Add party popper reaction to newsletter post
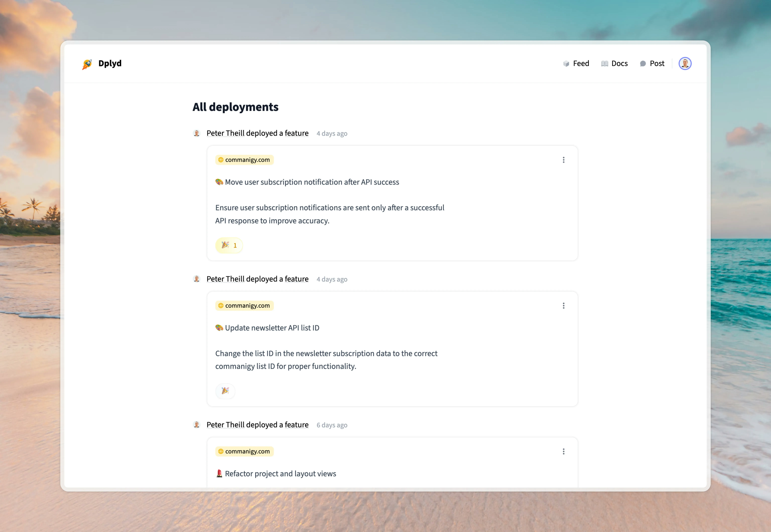The width and height of the screenshot is (771, 532). [225, 391]
